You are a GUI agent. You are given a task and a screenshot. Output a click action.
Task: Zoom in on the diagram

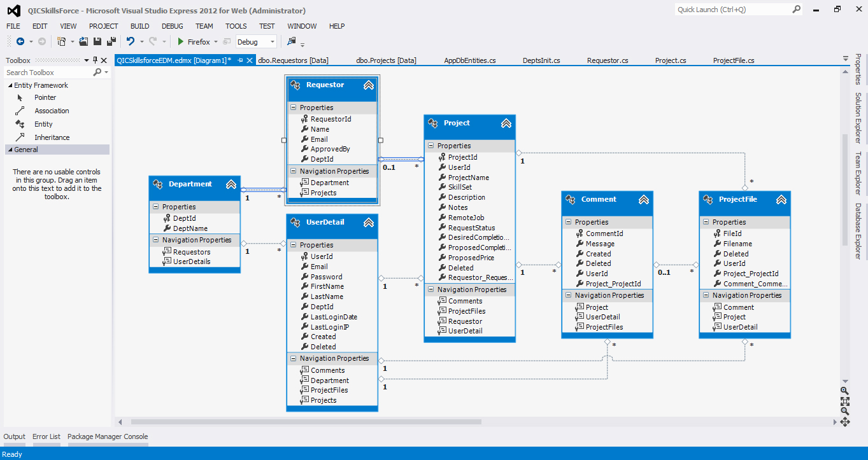tap(844, 391)
